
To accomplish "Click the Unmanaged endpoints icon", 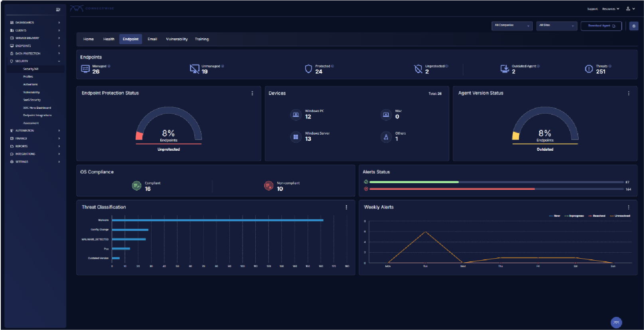I will coord(194,69).
